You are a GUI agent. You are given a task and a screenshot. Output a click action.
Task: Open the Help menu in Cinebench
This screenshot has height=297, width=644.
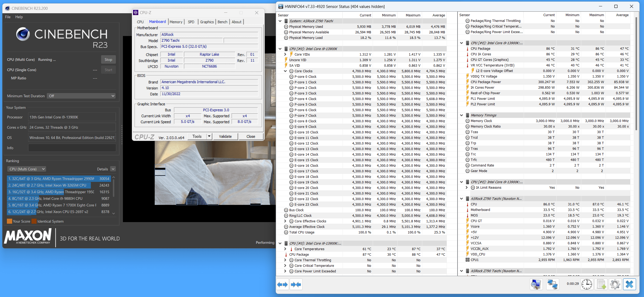(x=19, y=17)
